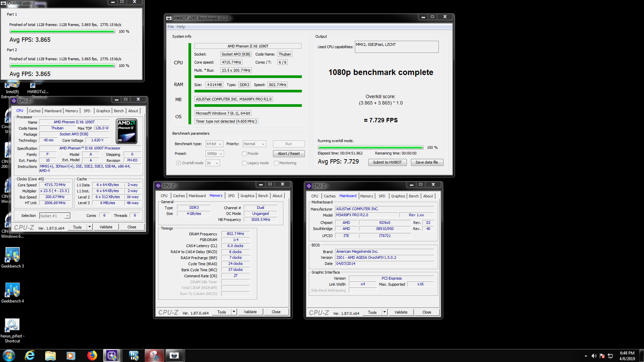
Task: Click the Submit to HWBOT button
Action: (x=387, y=162)
